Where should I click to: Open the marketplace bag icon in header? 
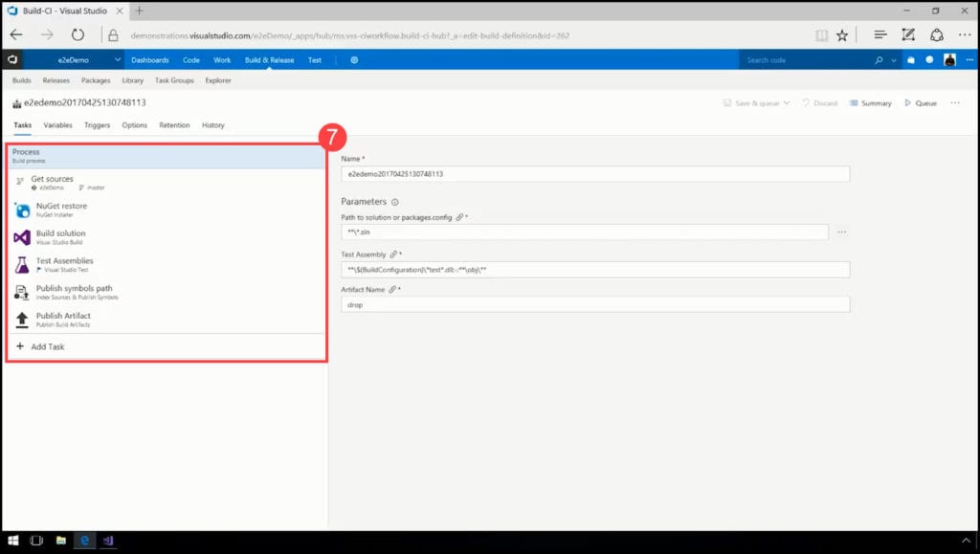click(911, 60)
